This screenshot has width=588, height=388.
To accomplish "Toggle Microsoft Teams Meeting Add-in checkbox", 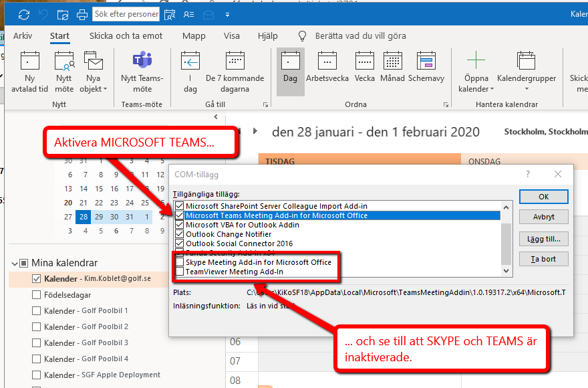I will 180,215.
